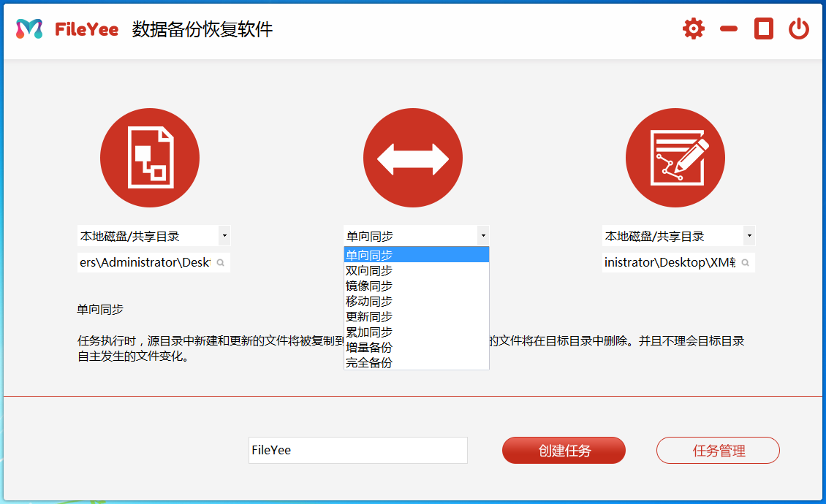Click the FileYee butterfly logo
826x504 pixels.
[26, 28]
